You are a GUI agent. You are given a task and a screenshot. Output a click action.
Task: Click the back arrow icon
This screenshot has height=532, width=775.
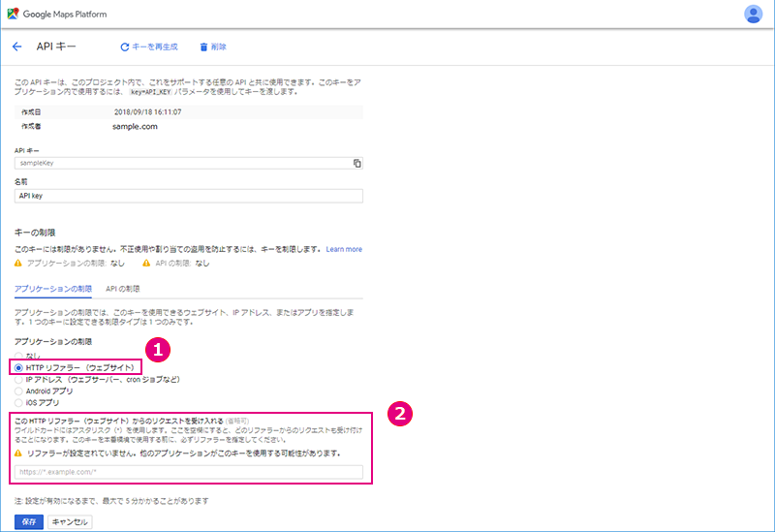pyautogui.click(x=16, y=47)
